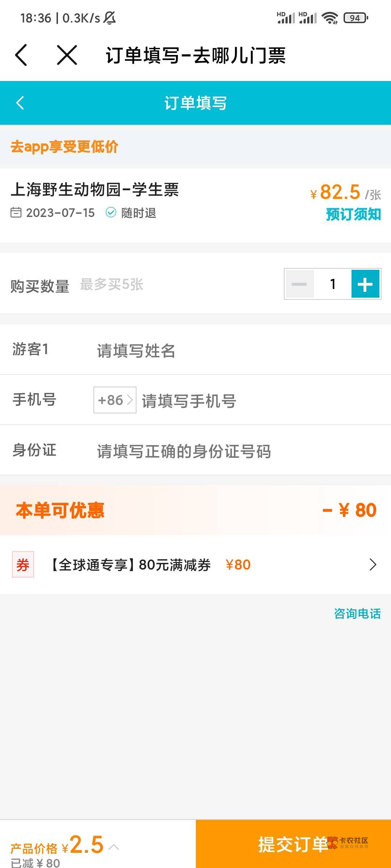
Task: Expand price details arrow beside ¥2.5
Action: (x=114, y=847)
